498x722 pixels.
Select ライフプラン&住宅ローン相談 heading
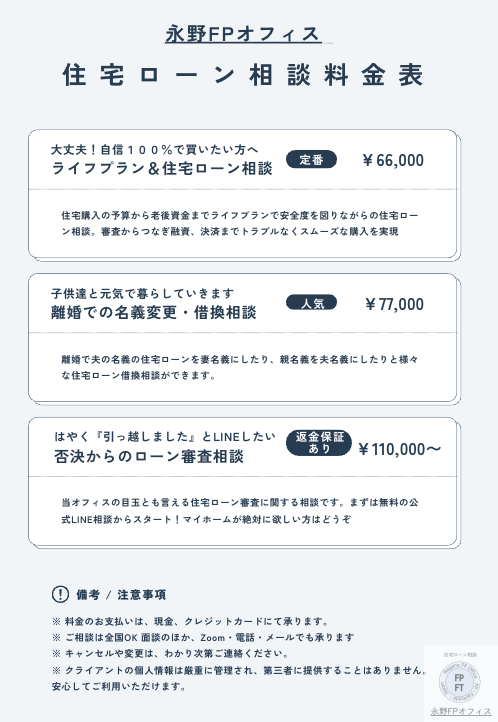[162, 169]
